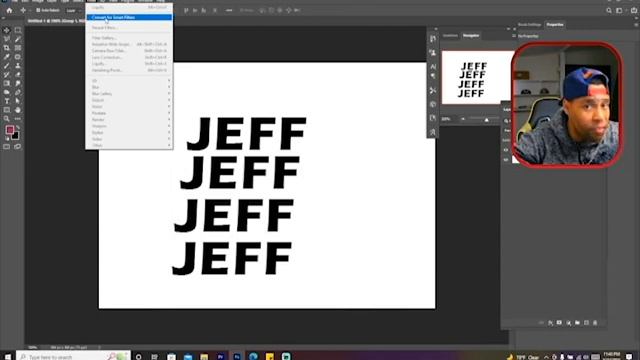Select the Gradient tool
Screen dimensions: 640x360
tap(7, 83)
